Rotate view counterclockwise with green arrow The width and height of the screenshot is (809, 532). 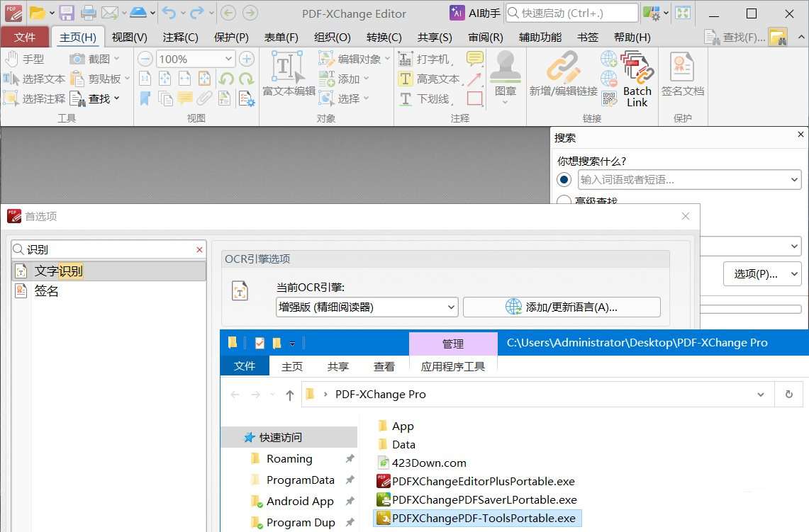click(226, 79)
